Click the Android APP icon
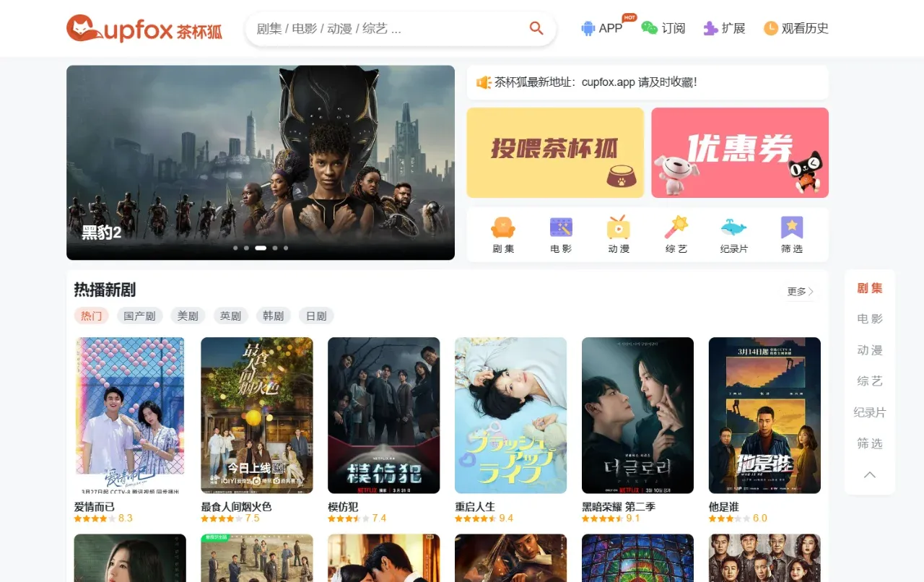The width and height of the screenshot is (924, 582). pyautogui.click(x=588, y=28)
